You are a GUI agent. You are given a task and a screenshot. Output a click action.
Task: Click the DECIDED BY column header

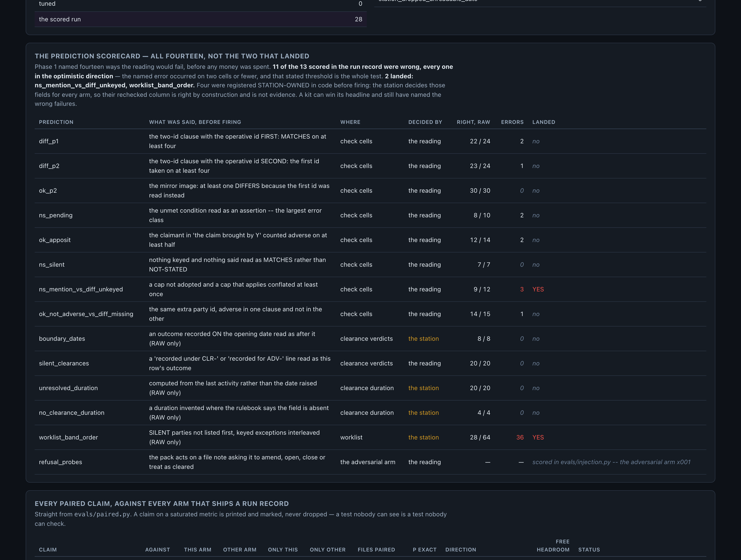[425, 122]
